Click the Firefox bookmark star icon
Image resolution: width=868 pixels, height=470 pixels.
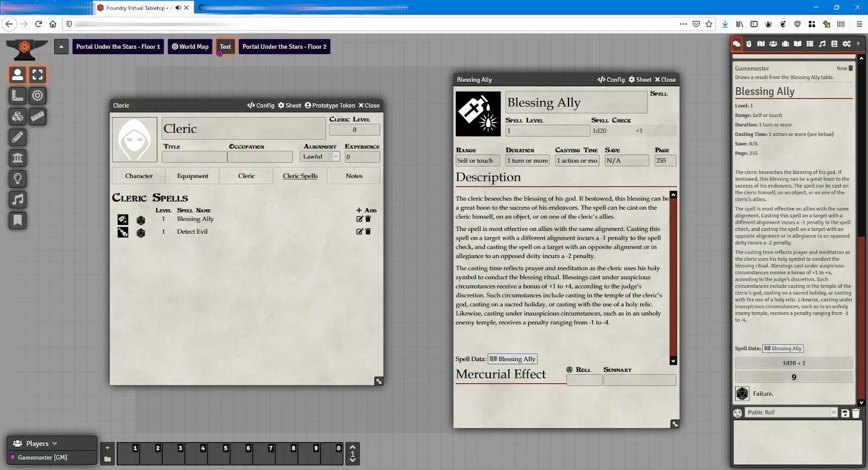tap(709, 24)
